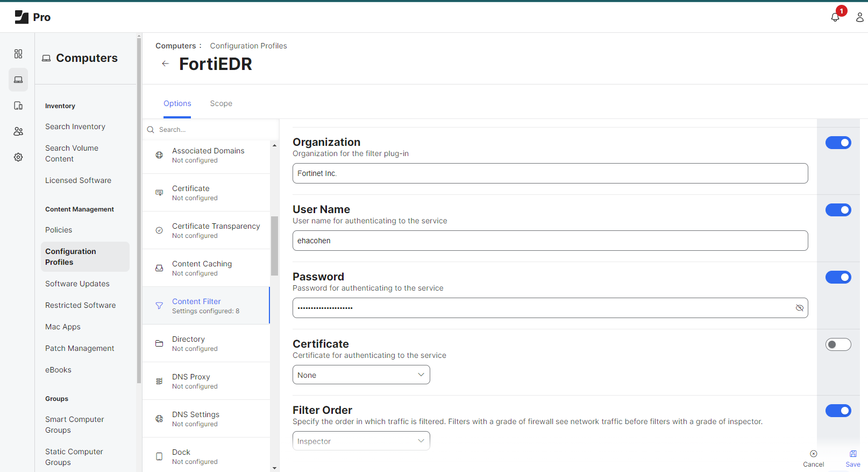Click the Content Filter funnel icon
Screen dimensions: 868x472
click(x=159, y=306)
